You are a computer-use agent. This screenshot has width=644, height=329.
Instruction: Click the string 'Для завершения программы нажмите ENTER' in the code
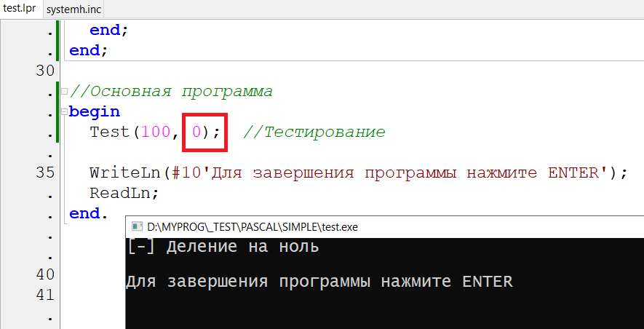coord(405,173)
